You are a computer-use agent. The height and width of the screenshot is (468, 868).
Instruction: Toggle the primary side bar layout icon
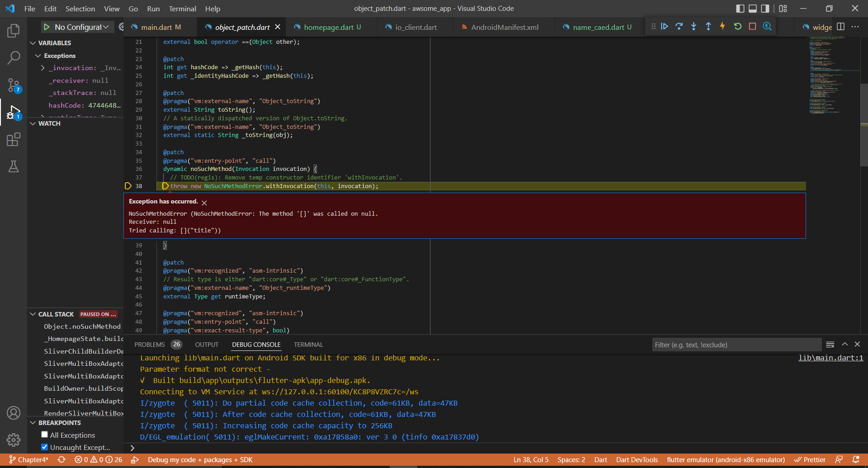click(x=740, y=9)
